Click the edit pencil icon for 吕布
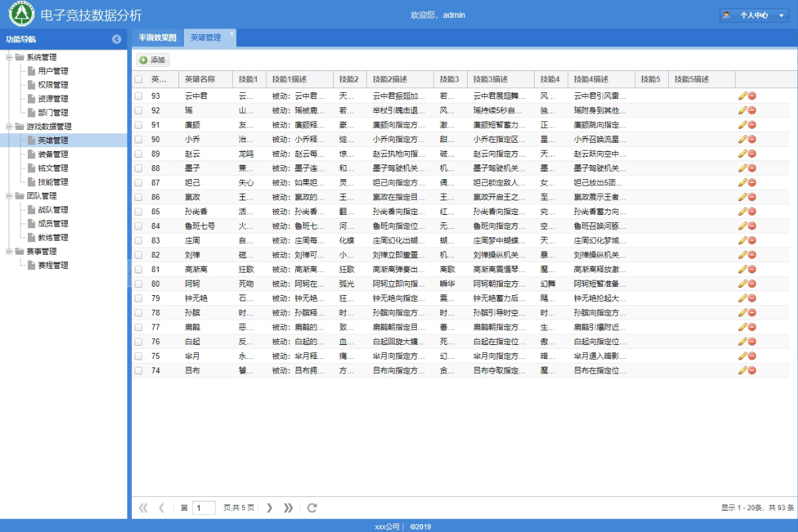This screenshot has height=532, width=798. pyautogui.click(x=742, y=371)
